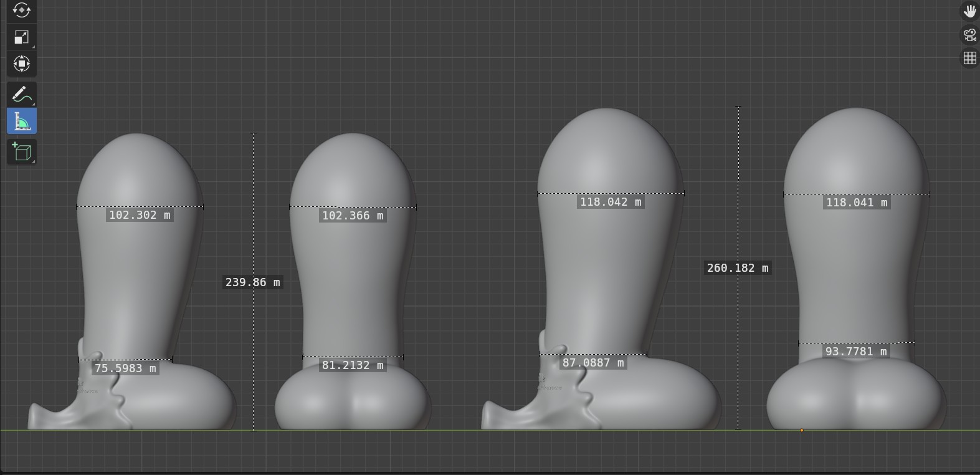Toggle the camera view
The width and height of the screenshot is (980, 475).
[969, 35]
